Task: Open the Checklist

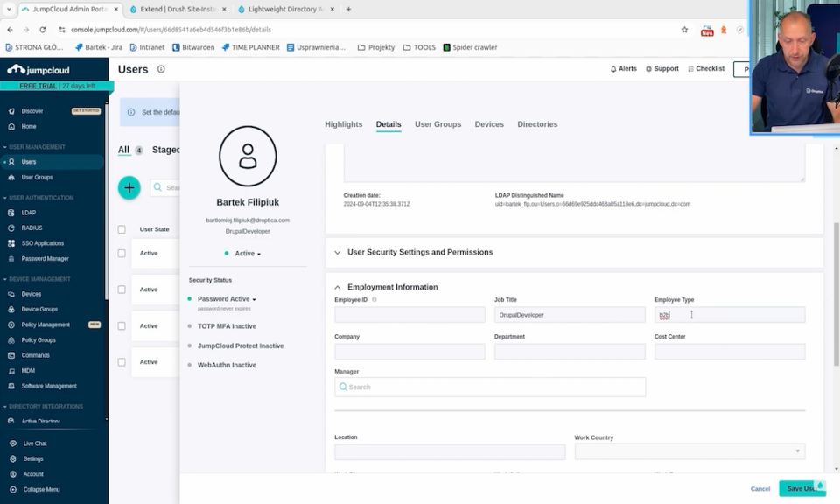Action: coord(706,68)
